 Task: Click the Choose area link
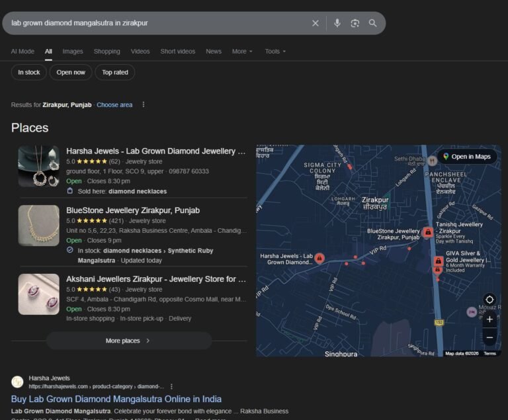pyautogui.click(x=114, y=105)
